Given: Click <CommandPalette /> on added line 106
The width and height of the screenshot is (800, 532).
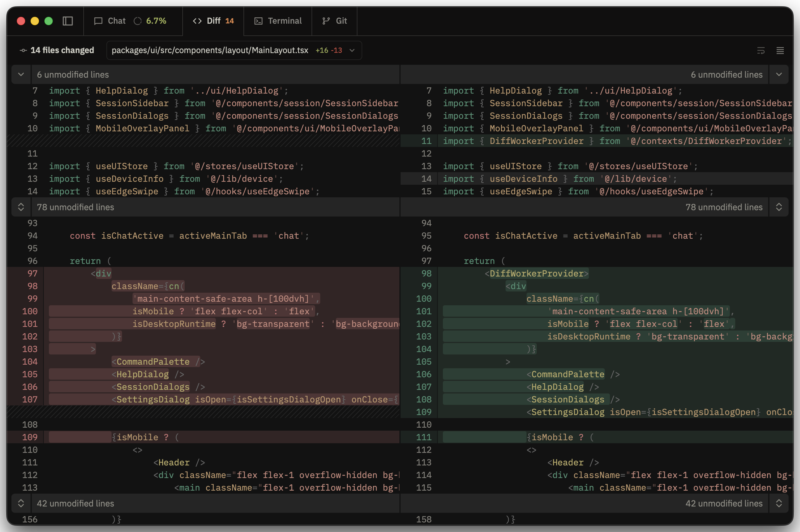Looking at the screenshot, I should 573,374.
